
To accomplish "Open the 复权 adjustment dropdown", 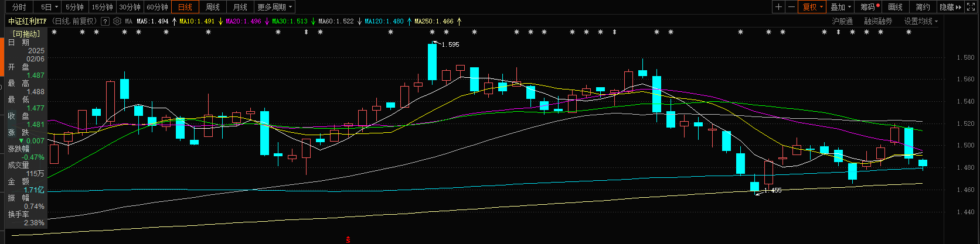I will [813, 7].
